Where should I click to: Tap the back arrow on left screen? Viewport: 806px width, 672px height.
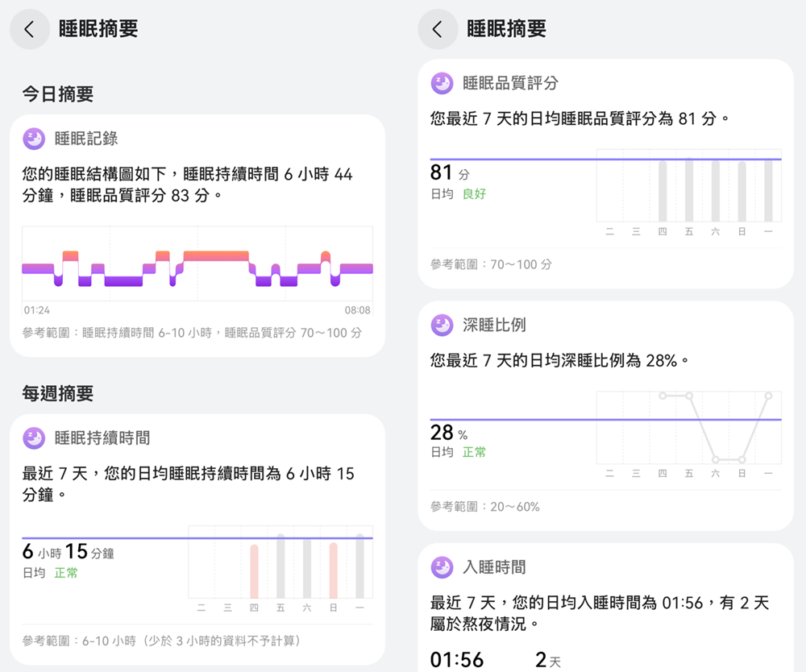point(30,30)
